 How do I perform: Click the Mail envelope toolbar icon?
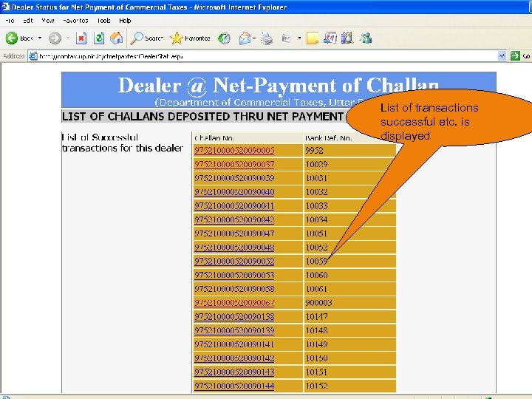pos(245,38)
